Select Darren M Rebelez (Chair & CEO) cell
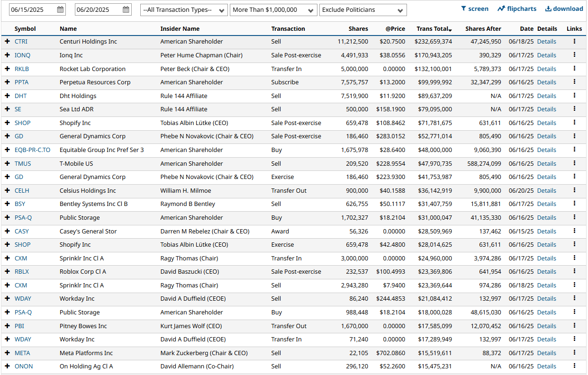The height and width of the screenshot is (375, 588). click(x=205, y=231)
